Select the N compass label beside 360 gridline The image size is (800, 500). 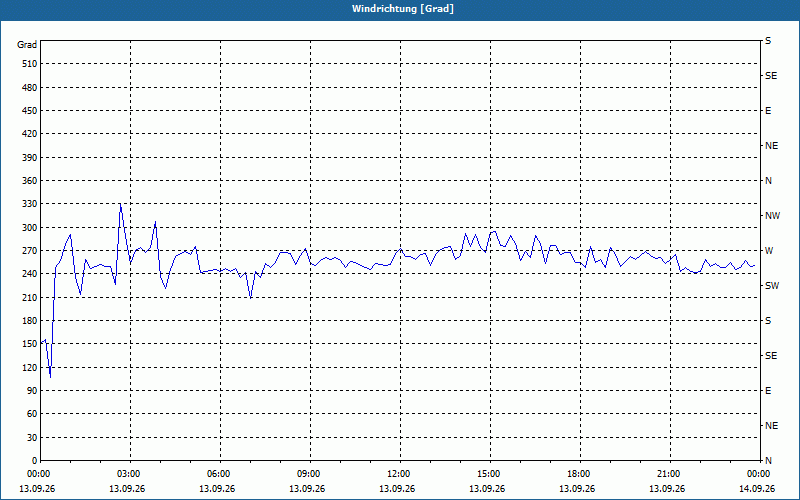click(x=768, y=181)
